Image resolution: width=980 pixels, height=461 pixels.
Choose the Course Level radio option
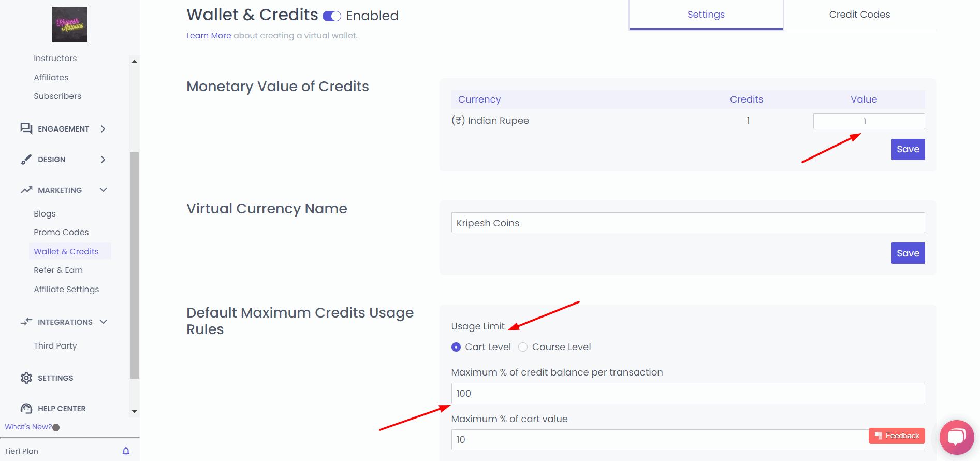pos(523,347)
